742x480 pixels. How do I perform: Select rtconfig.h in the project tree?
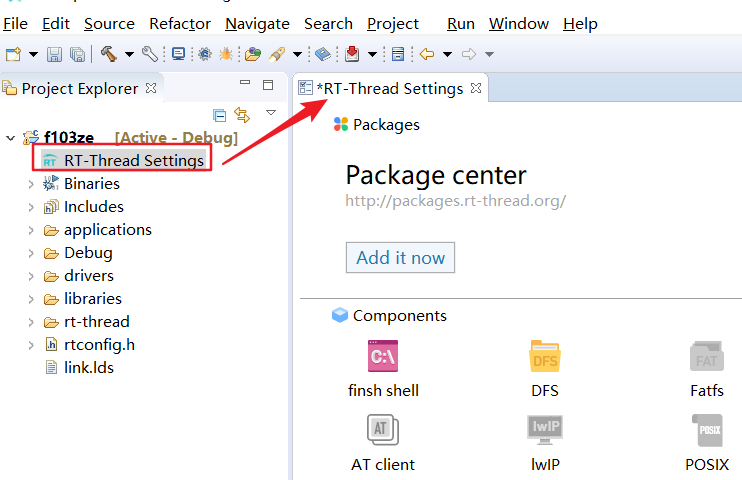coord(98,344)
